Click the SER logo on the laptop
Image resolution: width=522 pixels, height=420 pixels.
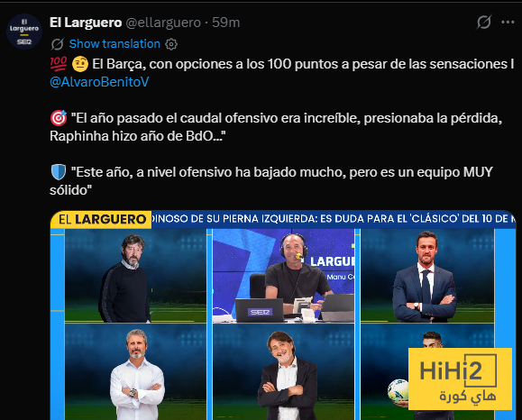click(x=260, y=312)
